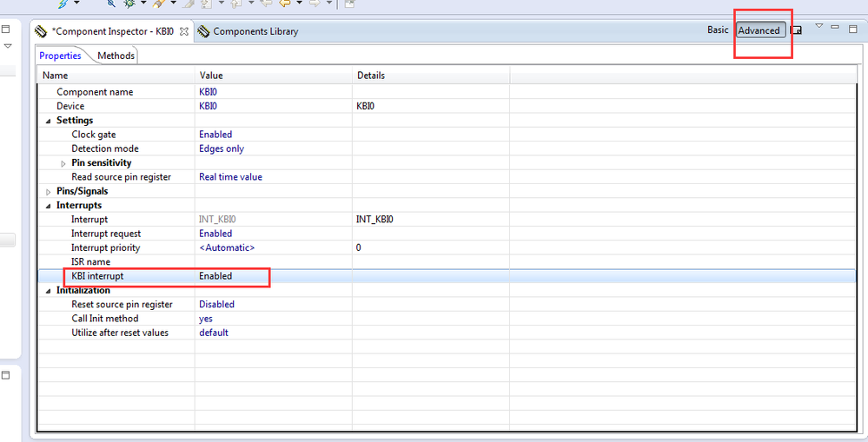Select the Read source pin register label
Image resolution: width=868 pixels, height=442 pixels.
point(122,177)
